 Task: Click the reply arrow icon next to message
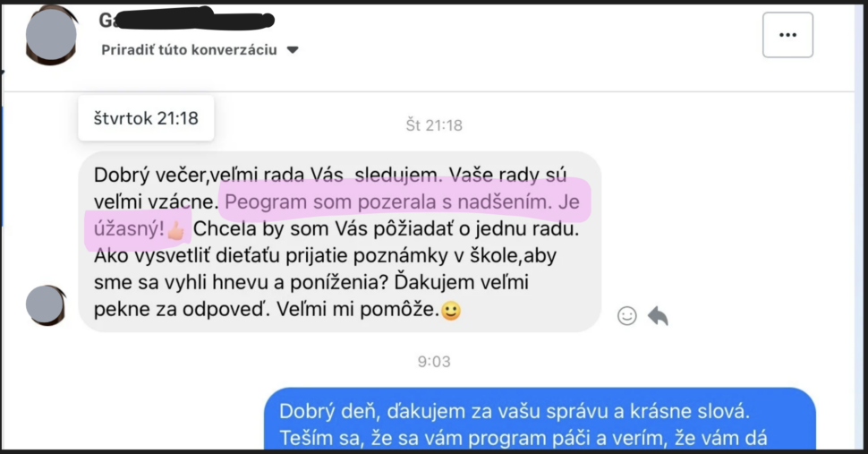(658, 315)
